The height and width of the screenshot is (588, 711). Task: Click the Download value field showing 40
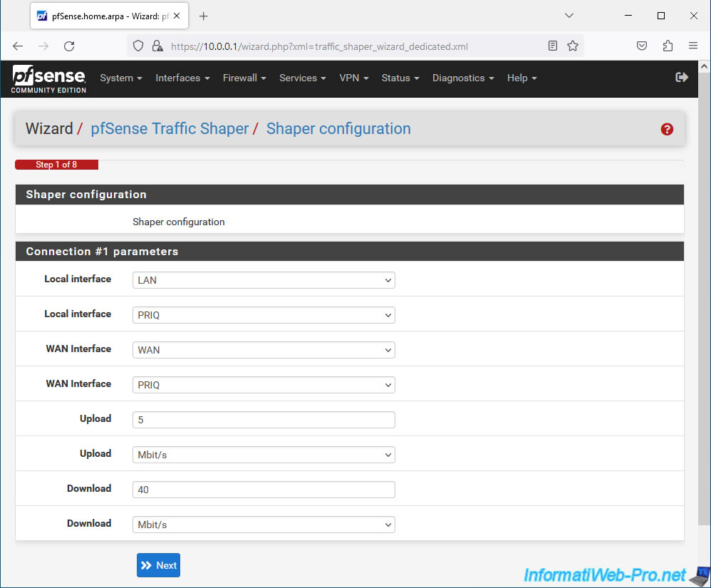(264, 490)
